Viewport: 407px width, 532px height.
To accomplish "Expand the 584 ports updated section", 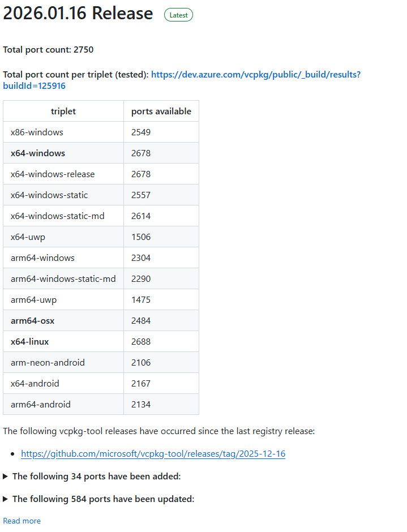I will [103, 499].
